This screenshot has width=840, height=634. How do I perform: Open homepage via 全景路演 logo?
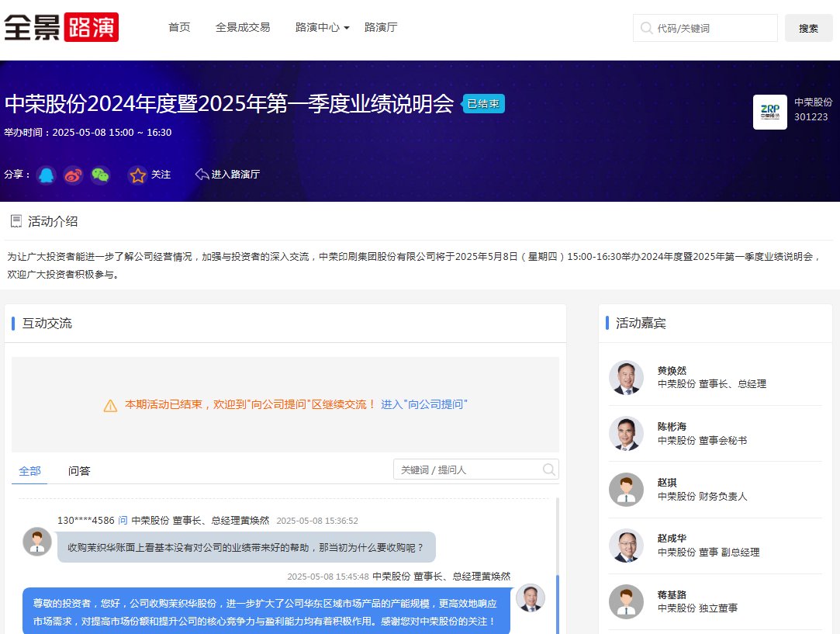click(x=62, y=26)
